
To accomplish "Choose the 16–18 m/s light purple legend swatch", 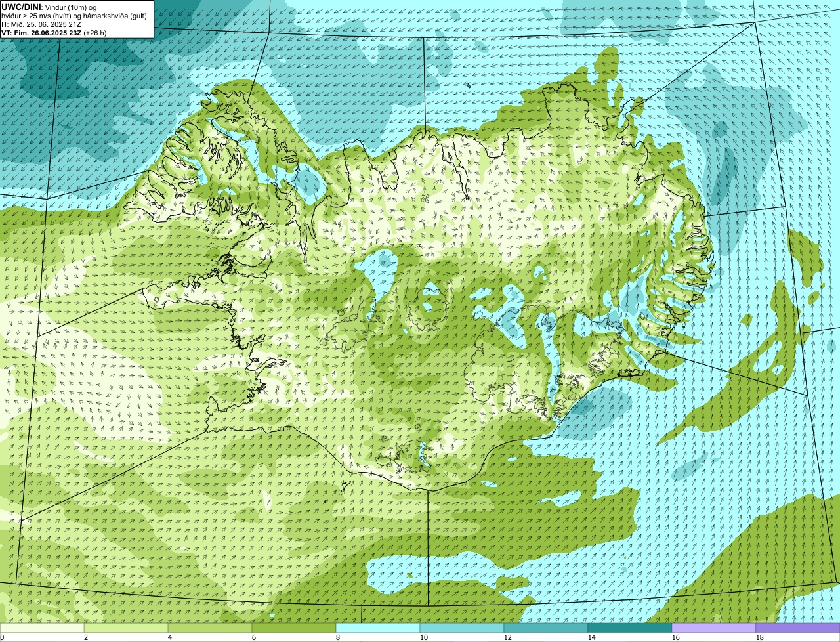I will click(x=714, y=628).
